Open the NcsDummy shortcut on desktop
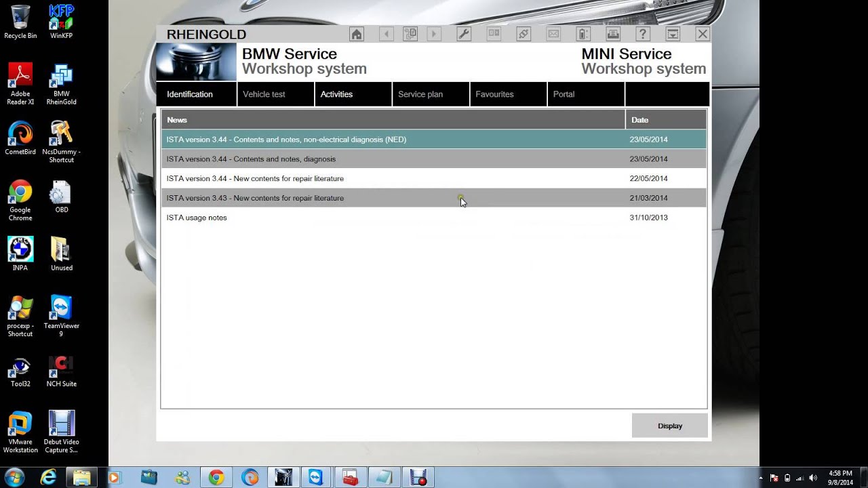 click(x=61, y=142)
